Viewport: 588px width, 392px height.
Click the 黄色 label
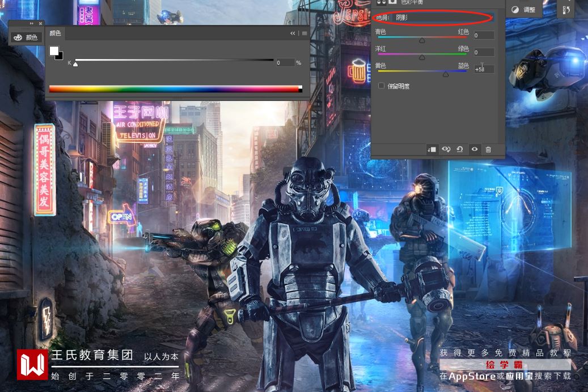(380, 65)
